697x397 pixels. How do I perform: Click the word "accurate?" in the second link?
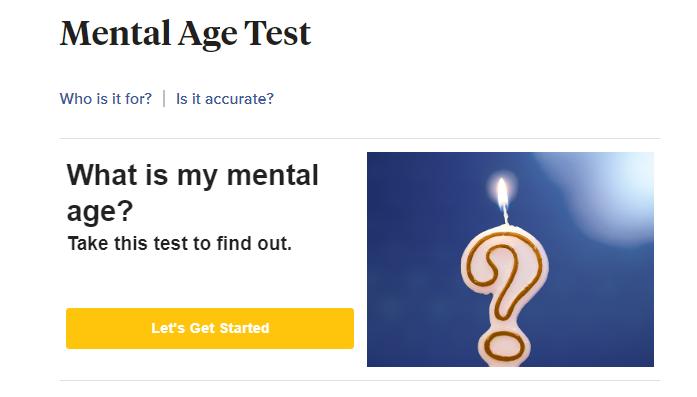point(239,99)
